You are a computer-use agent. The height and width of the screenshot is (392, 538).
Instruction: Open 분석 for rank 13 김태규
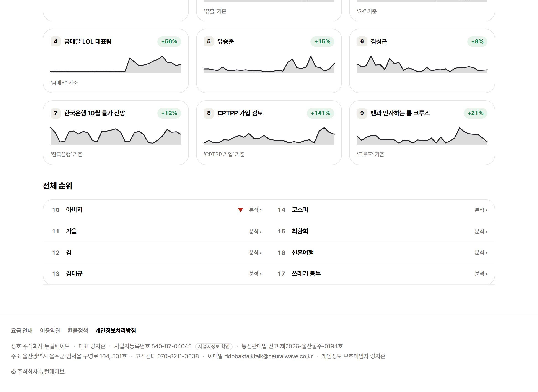pos(255,274)
